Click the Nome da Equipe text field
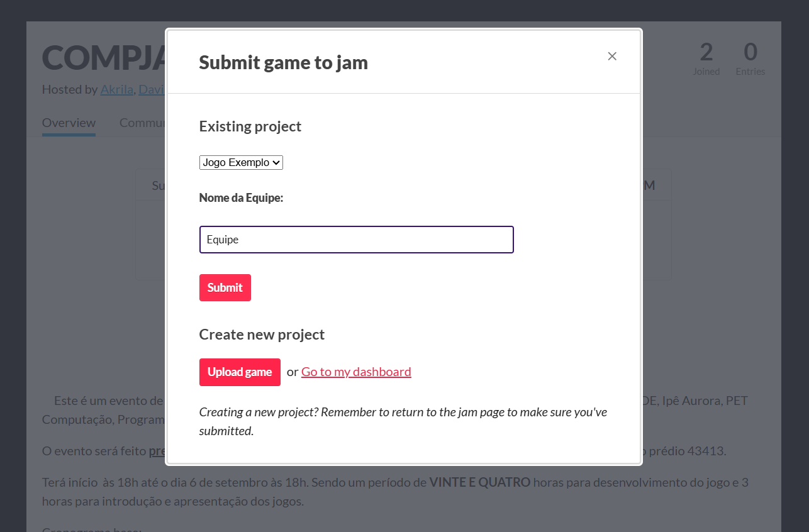 click(x=356, y=240)
